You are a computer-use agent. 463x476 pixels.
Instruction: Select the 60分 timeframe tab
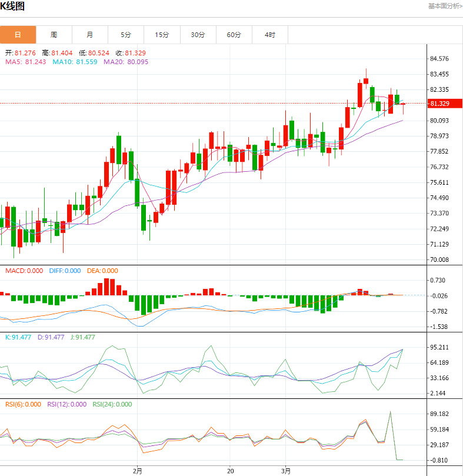pos(234,35)
